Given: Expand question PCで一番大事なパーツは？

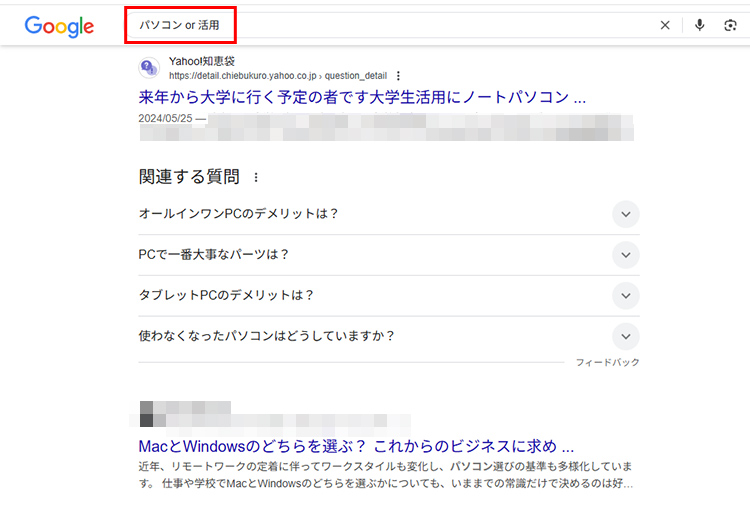Looking at the screenshot, I should pos(625,255).
